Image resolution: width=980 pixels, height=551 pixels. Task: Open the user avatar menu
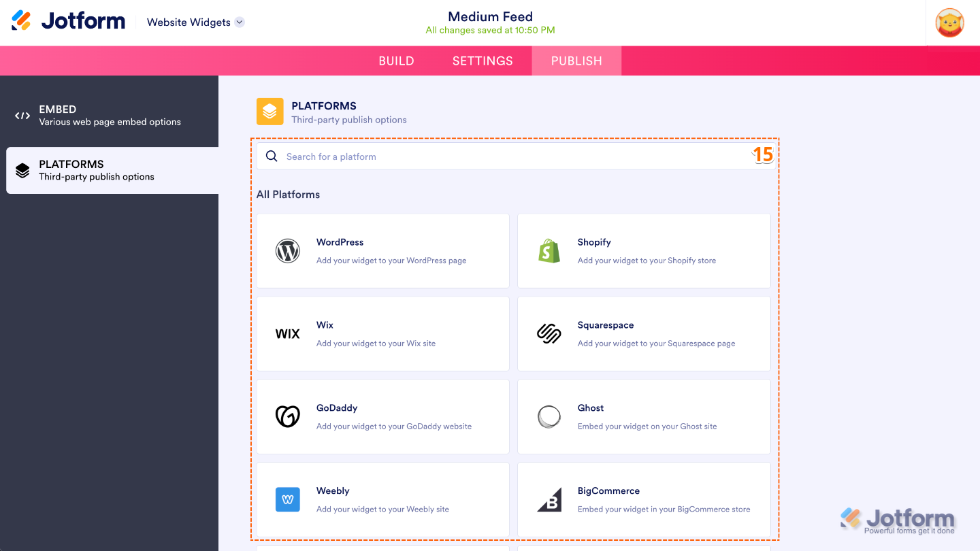pyautogui.click(x=949, y=22)
